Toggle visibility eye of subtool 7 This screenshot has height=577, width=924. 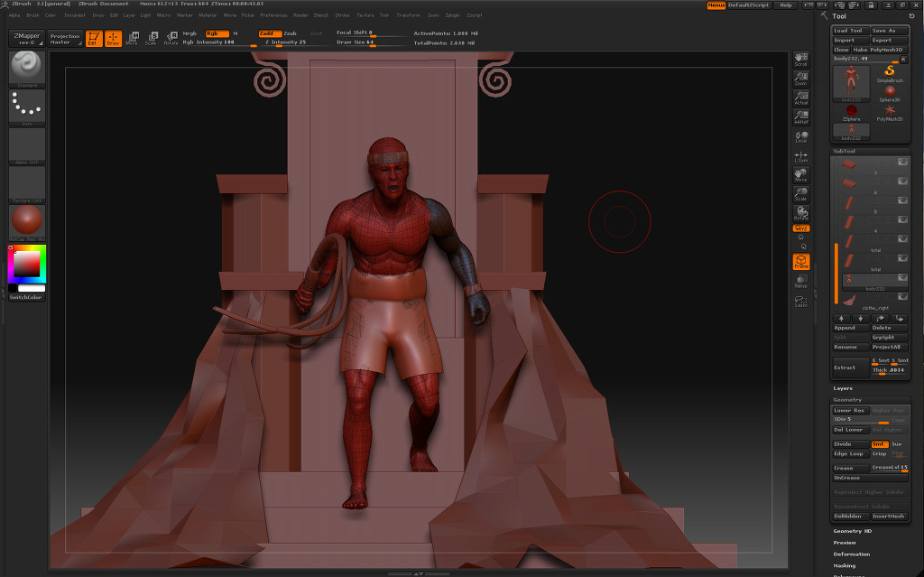tap(901, 162)
